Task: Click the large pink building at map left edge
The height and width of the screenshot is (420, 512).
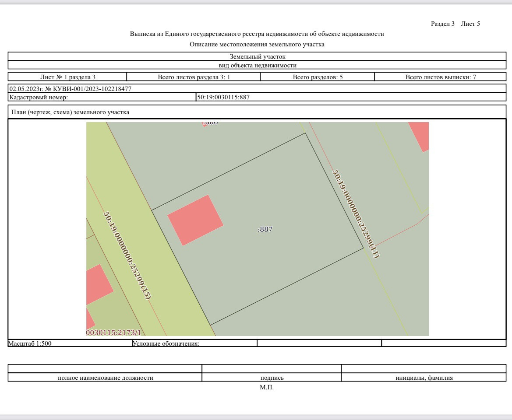Action: (x=99, y=285)
